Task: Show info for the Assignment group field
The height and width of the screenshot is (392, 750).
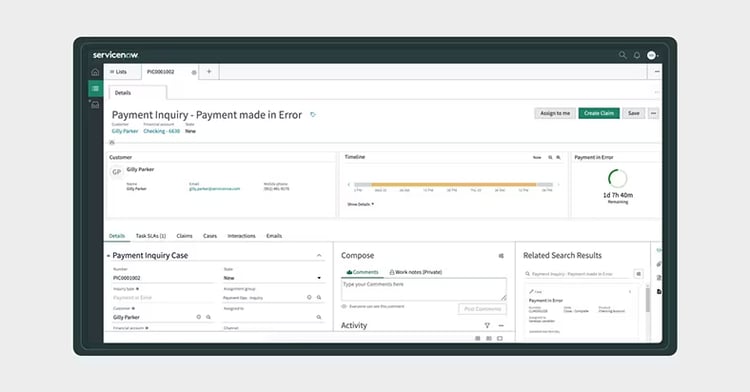Action: click(x=309, y=297)
